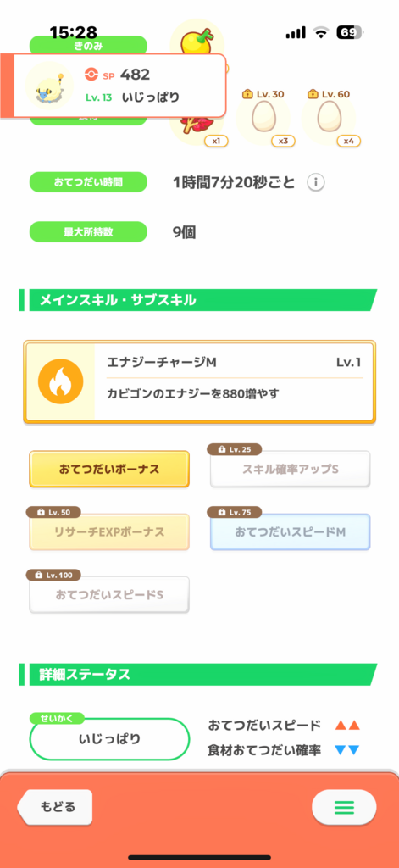Image resolution: width=399 pixels, height=868 pixels.
Task: Tap the info icon beside おてつだい時間
Action: [315, 182]
